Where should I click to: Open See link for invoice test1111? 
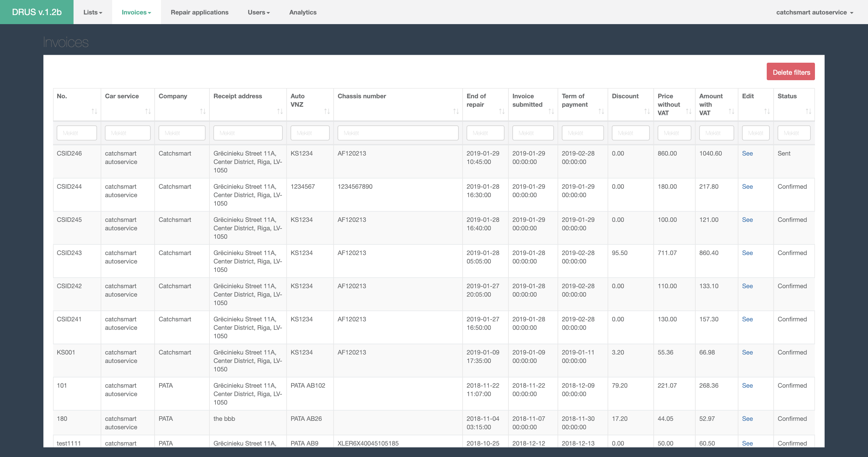point(747,443)
